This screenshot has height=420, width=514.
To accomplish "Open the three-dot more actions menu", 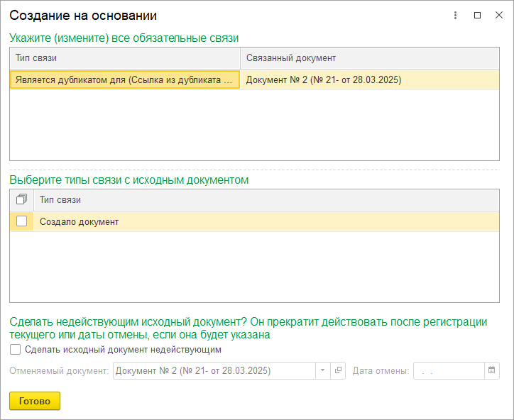I will [455, 15].
